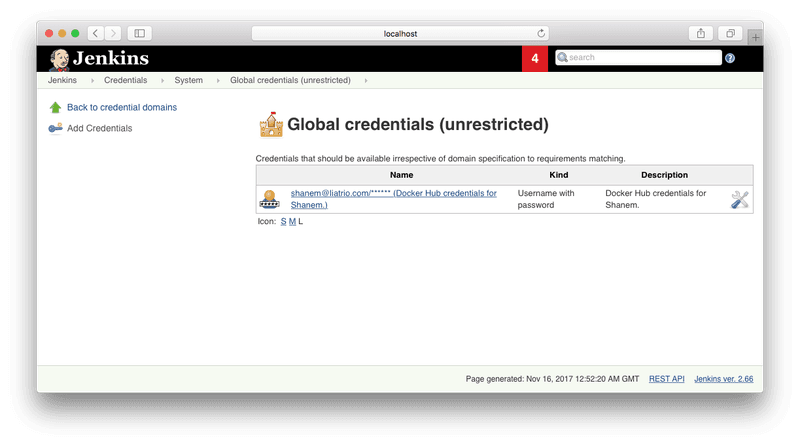Open the Add Credentials link
This screenshot has height=445, width=800.
click(x=99, y=128)
